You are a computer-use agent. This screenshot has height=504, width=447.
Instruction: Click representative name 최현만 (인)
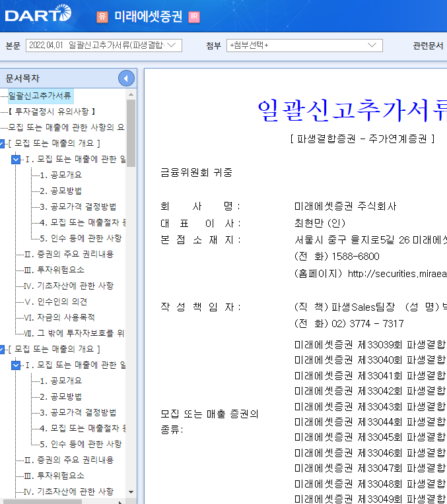pos(320,223)
